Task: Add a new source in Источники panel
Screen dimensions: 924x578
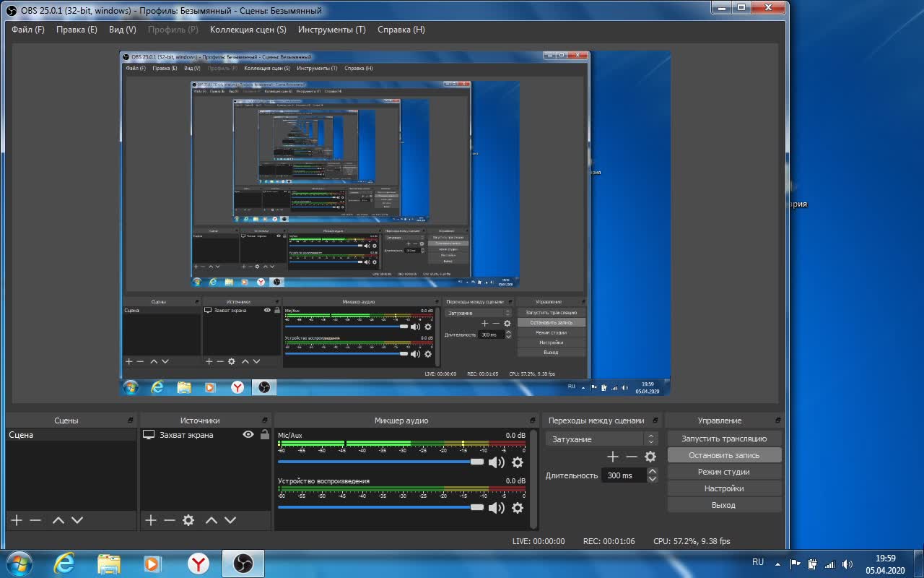Action: pyautogui.click(x=151, y=520)
